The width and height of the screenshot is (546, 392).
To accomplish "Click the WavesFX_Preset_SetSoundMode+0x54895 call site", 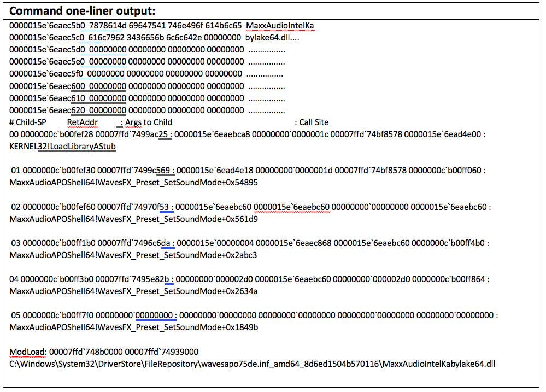I will tap(134, 183).
